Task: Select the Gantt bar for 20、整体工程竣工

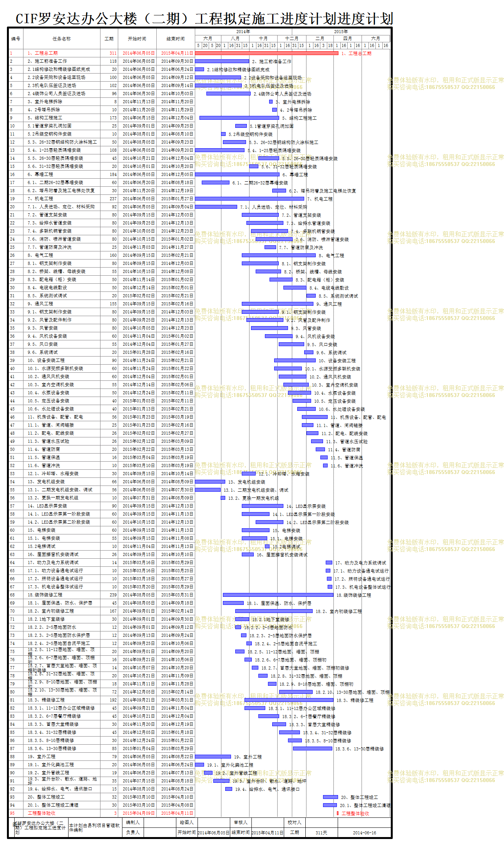Action: pyautogui.click(x=330, y=797)
